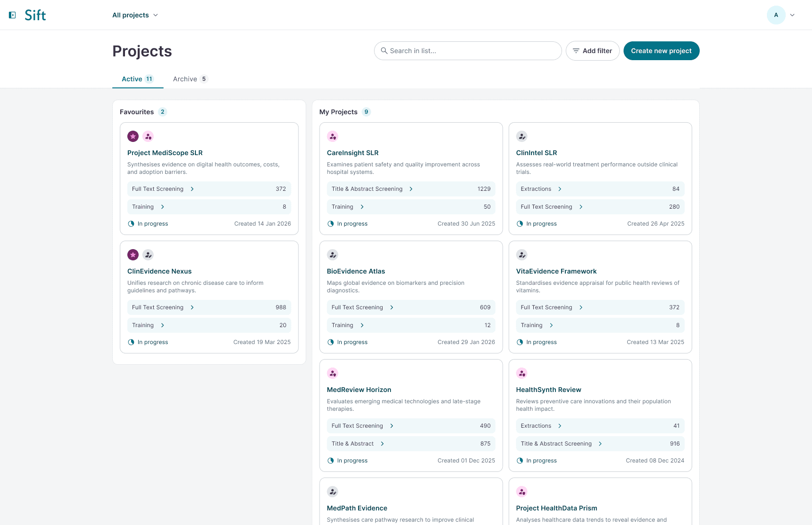
Task: Click In progress status icon on ClinEvidence Nexus
Action: 131,342
